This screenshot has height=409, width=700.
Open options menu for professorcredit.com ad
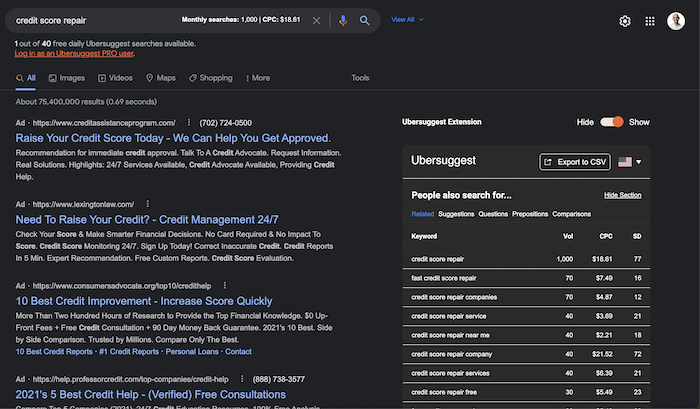coord(242,379)
